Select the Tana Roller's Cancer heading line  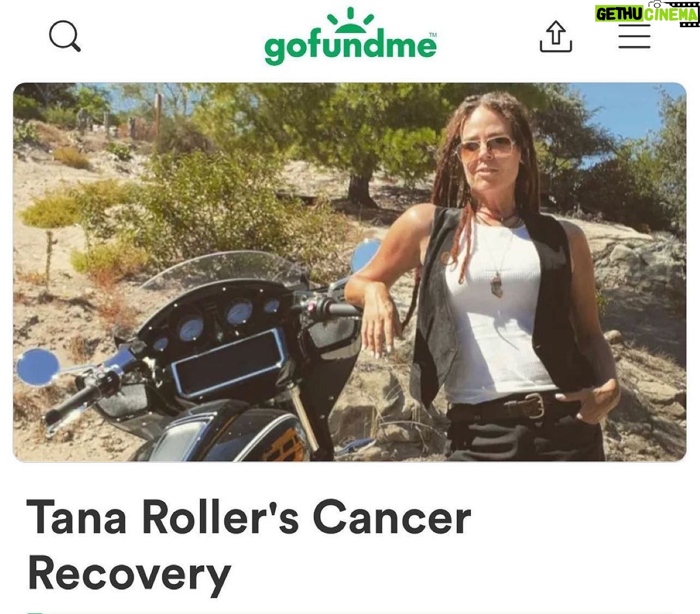(249, 517)
